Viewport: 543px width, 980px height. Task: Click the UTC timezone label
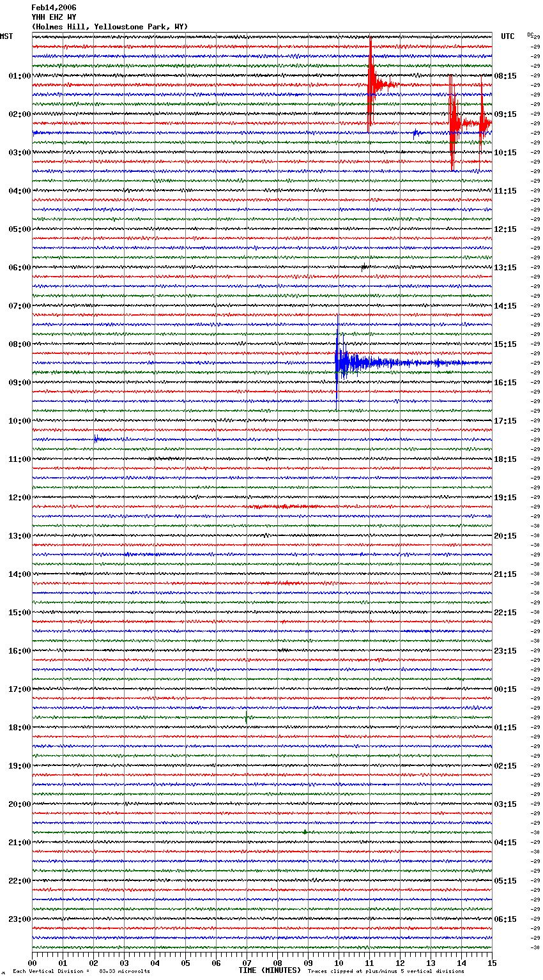pyautogui.click(x=507, y=36)
